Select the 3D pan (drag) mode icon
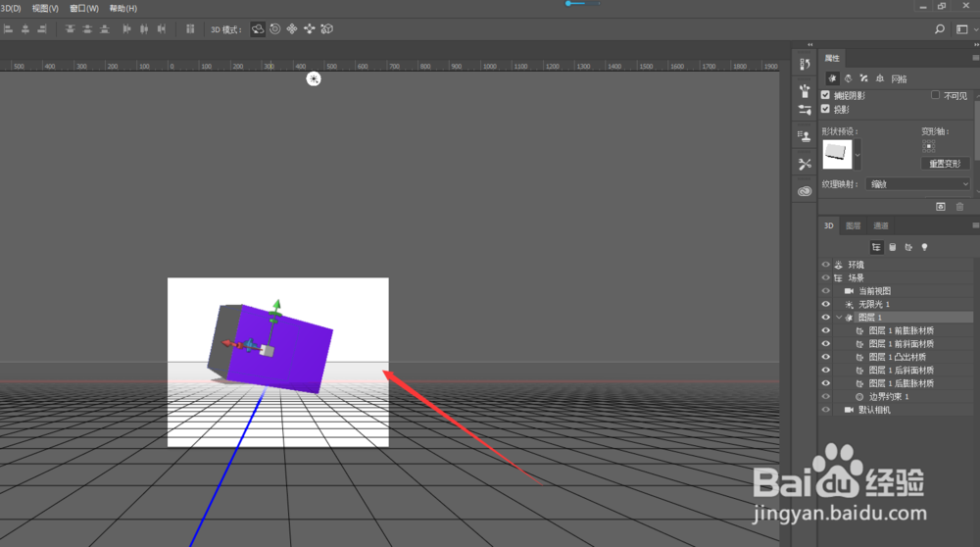 tap(292, 29)
